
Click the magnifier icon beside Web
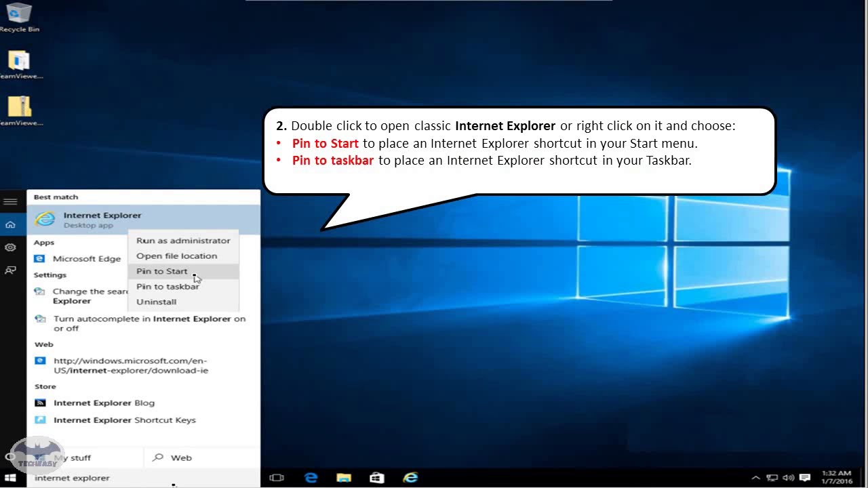tap(158, 457)
